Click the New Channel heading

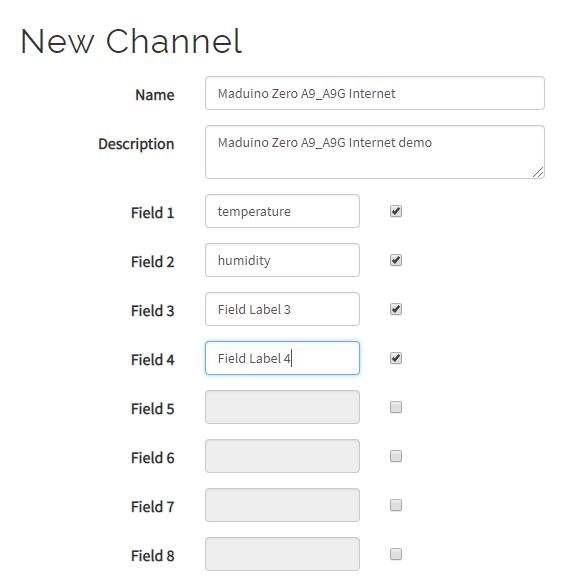(x=131, y=41)
